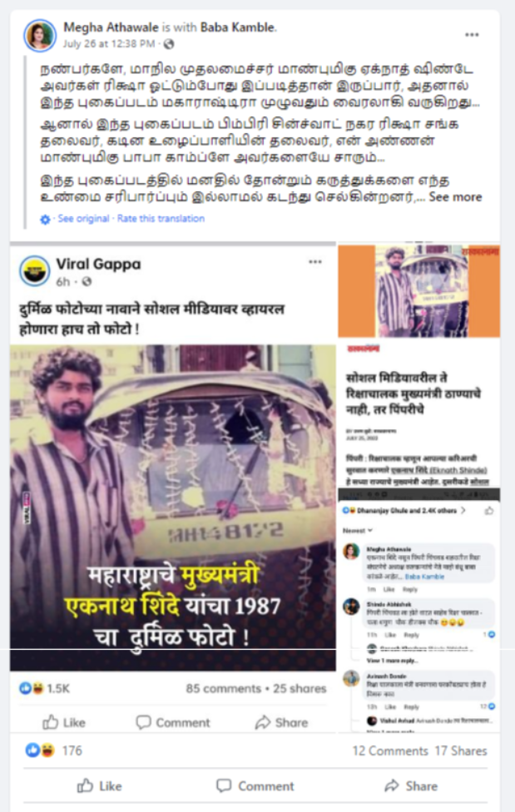The height and width of the screenshot is (812, 515).
Task: Open the 12 Comments list
Action: click(x=390, y=751)
